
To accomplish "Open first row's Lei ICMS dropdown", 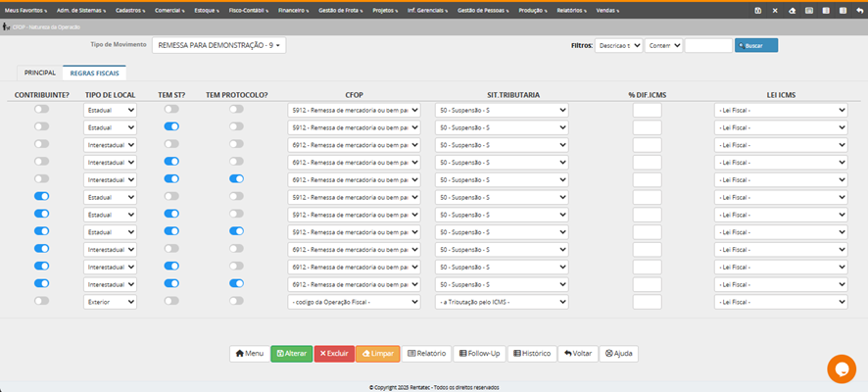I will tap(780, 111).
